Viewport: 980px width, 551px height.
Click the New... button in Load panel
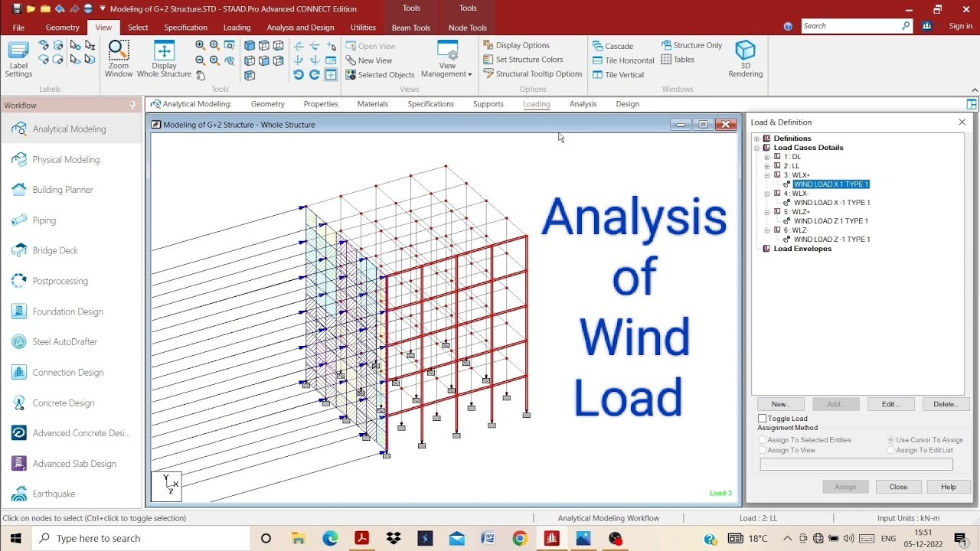pos(780,404)
